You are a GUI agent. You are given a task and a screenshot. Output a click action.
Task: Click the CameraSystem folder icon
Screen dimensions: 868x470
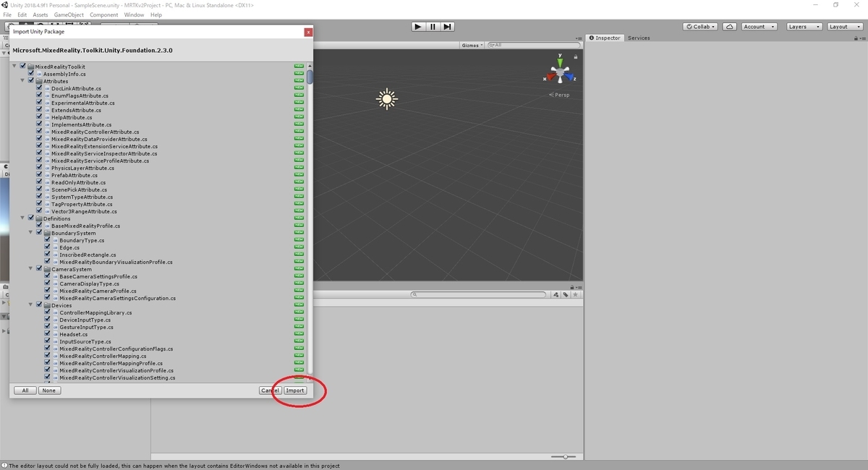(x=47, y=269)
